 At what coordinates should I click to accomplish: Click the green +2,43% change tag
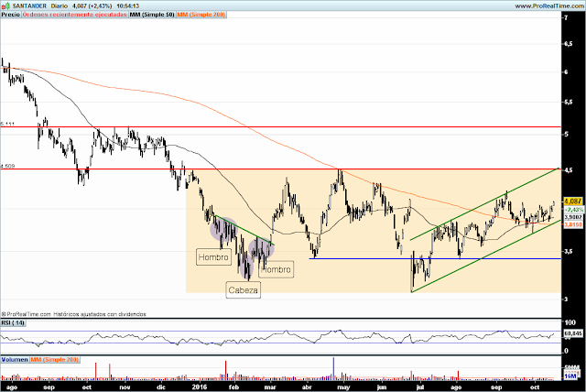pos(573,209)
